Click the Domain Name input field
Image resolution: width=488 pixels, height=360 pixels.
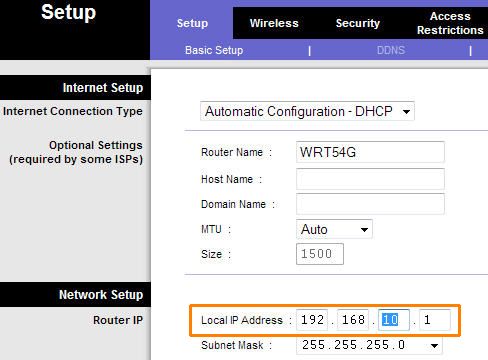(370, 204)
